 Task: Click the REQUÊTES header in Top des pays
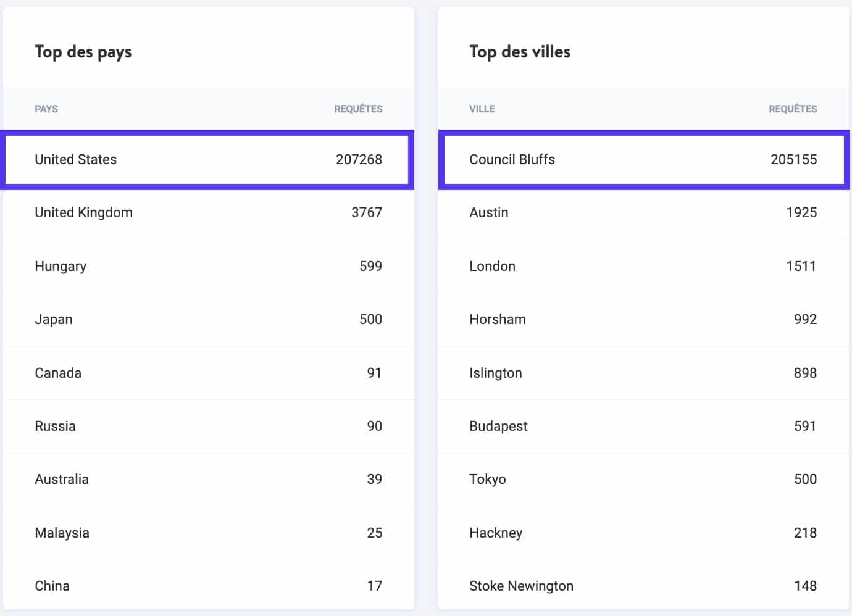click(x=358, y=109)
